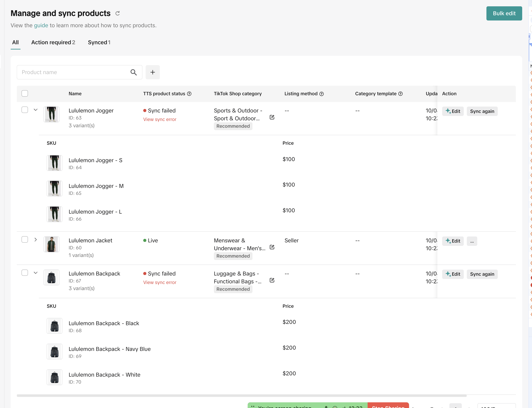Click the horizontal table scrollbar
Screen dimensions: 532x408
pyautogui.click(x=241, y=396)
